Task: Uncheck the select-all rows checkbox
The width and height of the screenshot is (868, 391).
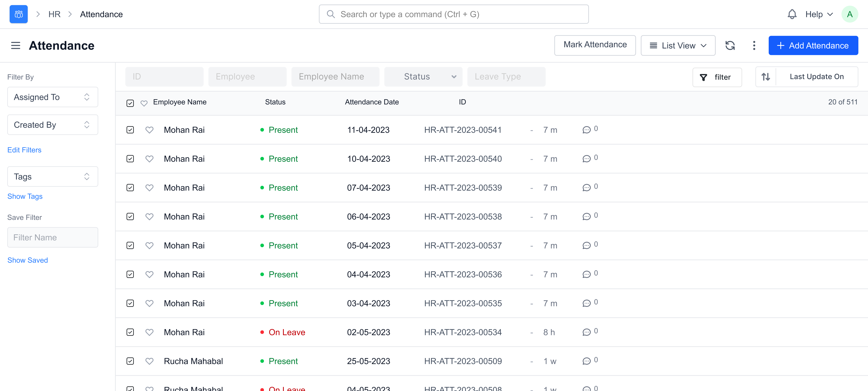Action: coord(130,103)
